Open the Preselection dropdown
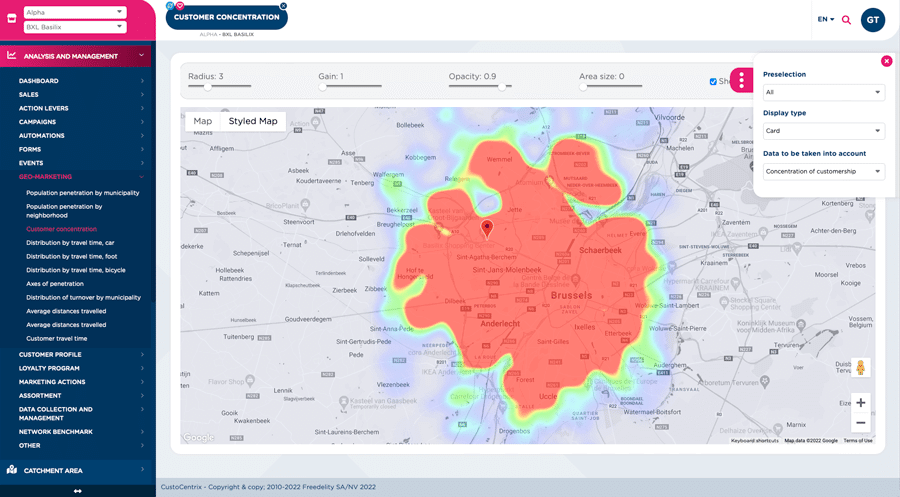Screen dimensions: 900x497 (823, 92)
